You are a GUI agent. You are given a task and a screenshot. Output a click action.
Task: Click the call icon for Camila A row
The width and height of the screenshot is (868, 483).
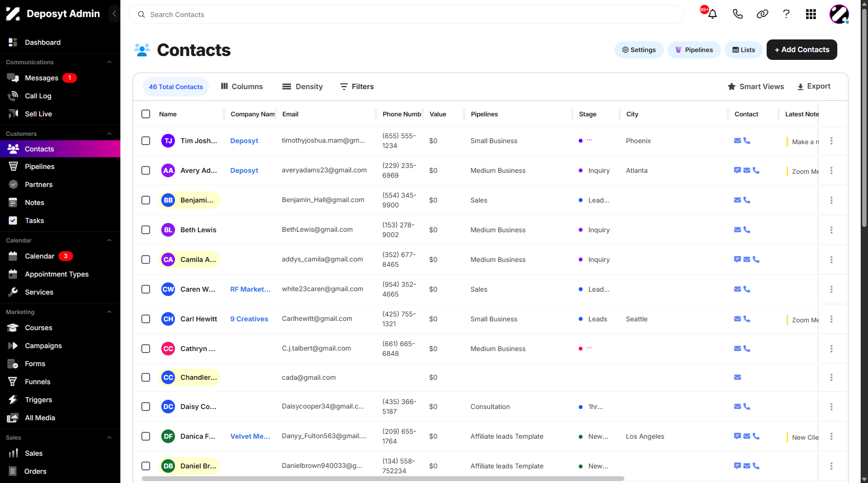pos(756,260)
